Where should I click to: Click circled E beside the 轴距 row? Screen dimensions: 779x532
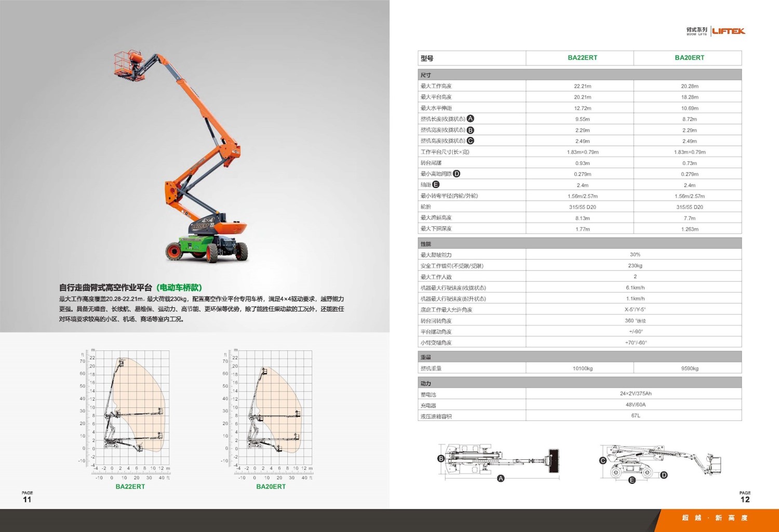click(436, 184)
